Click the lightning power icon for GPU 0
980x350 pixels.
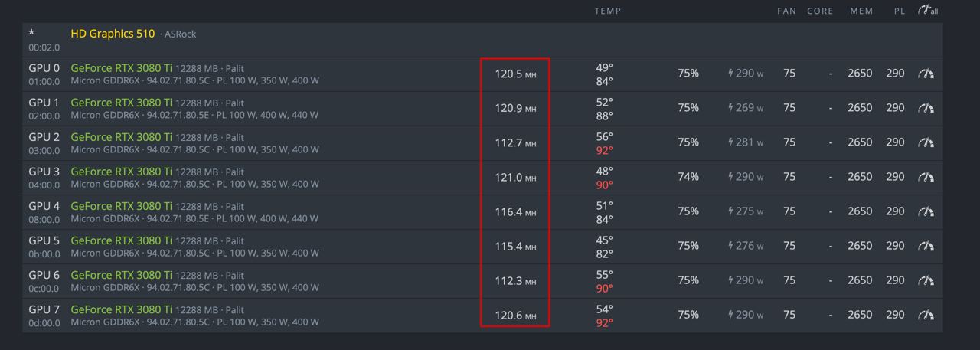click(x=731, y=74)
